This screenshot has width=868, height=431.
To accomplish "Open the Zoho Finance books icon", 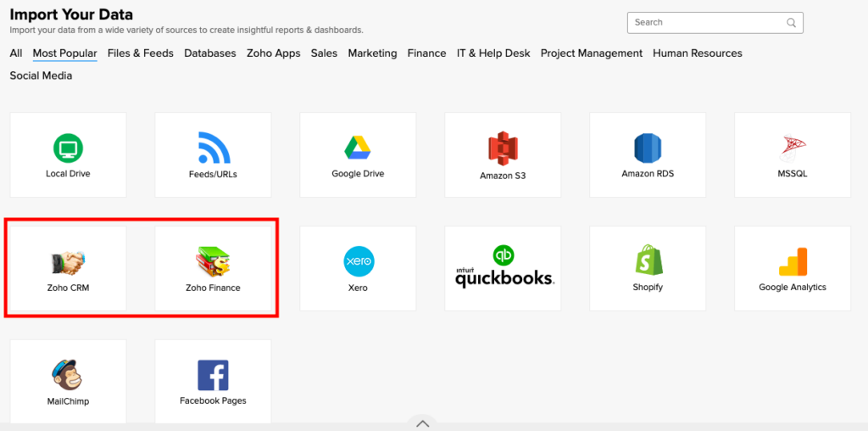I will [x=213, y=262].
